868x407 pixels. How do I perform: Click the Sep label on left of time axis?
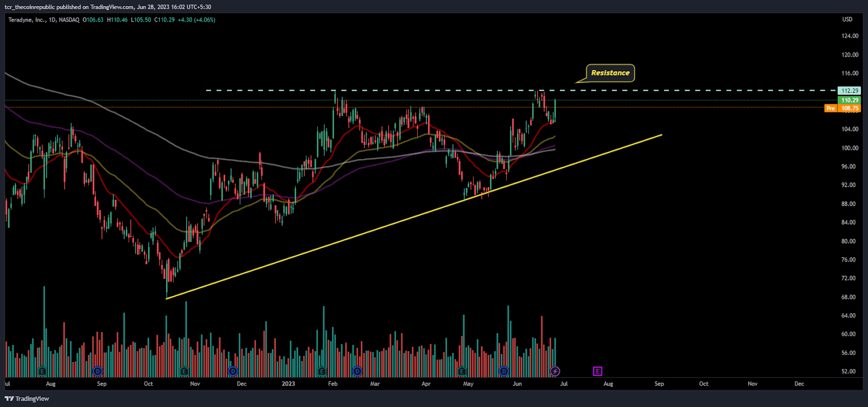(101, 384)
